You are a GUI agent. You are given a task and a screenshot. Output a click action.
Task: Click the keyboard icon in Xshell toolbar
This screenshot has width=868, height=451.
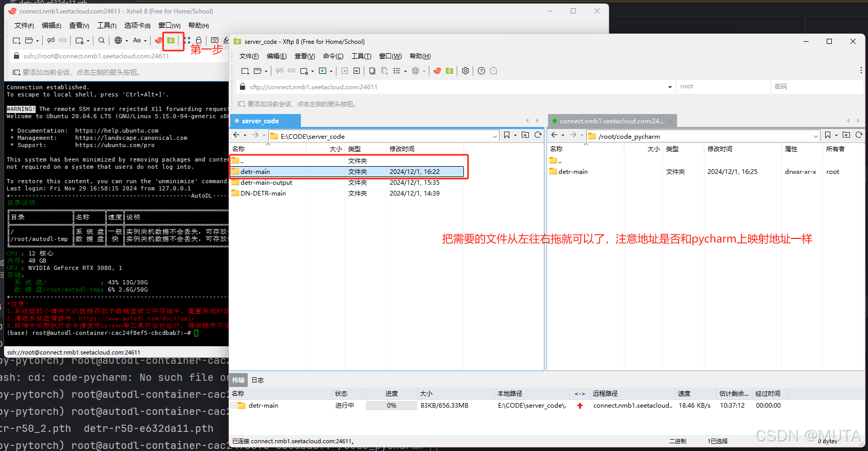click(215, 40)
